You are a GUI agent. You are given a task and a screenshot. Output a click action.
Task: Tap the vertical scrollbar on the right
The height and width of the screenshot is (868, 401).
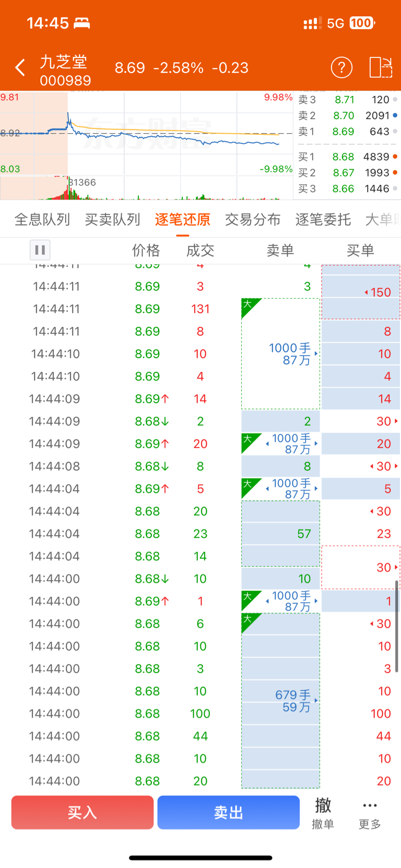pos(397,626)
